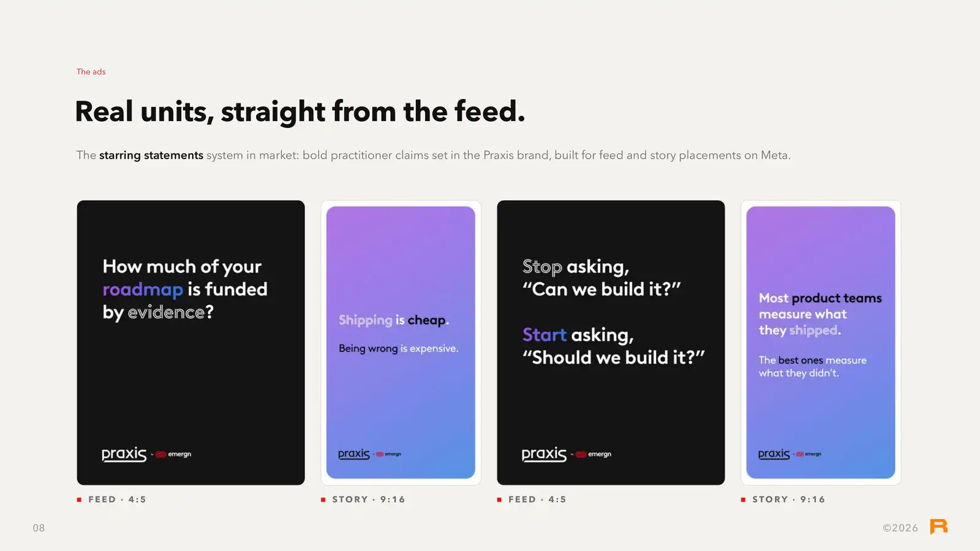The image size is (980, 551).
Task: Click red square beside first FEED label
Action: 79,500
